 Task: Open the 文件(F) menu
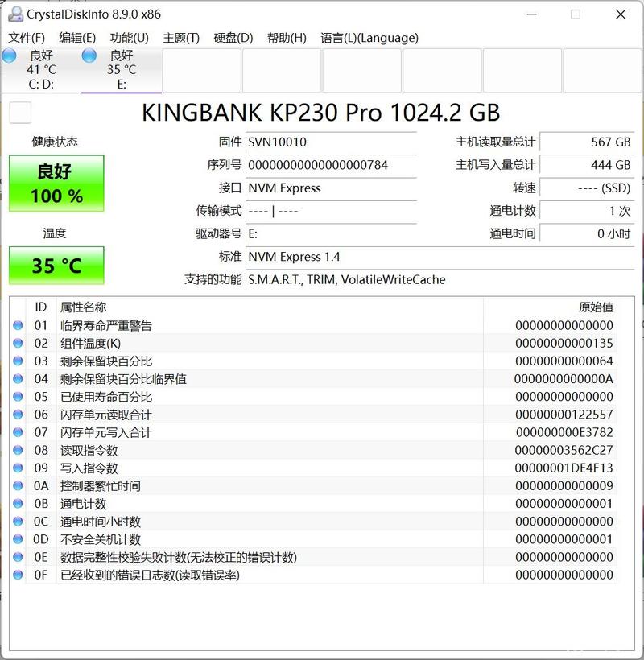click(27, 38)
